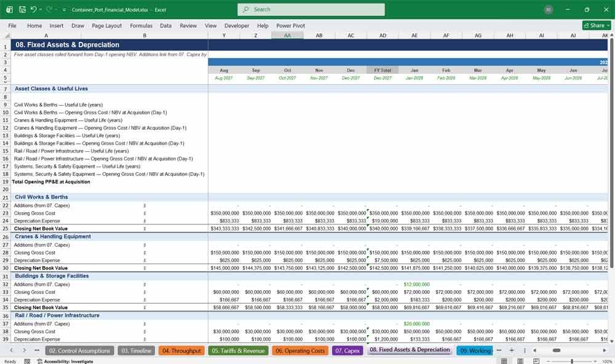The height and width of the screenshot is (364, 615).
Task: Click the FY Total column heading cell
Action: [383, 70]
